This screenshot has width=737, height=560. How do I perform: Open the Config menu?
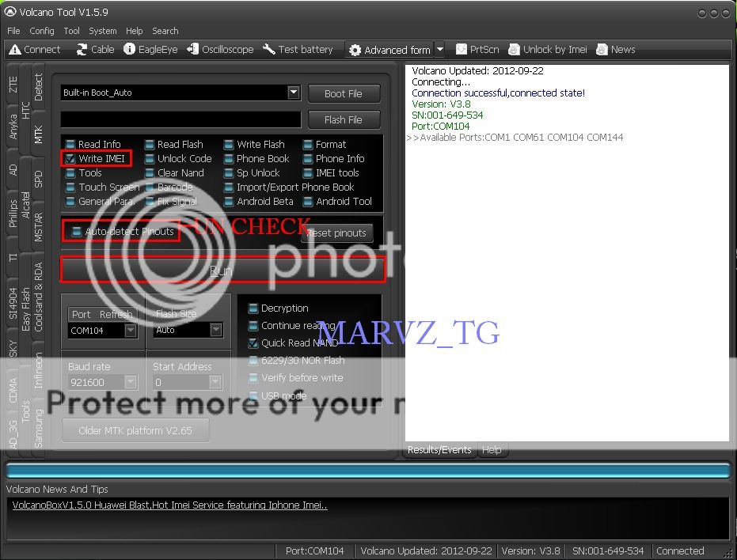(42, 31)
